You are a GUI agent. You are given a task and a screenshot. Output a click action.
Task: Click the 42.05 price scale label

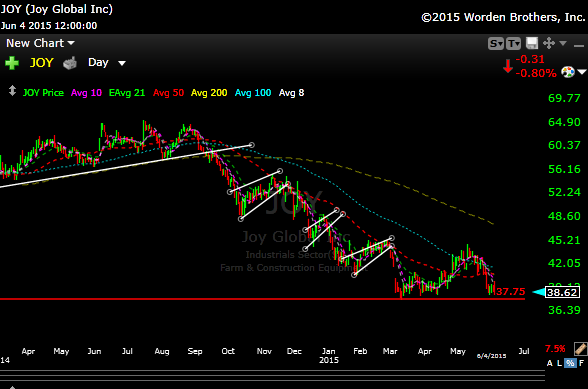click(564, 263)
